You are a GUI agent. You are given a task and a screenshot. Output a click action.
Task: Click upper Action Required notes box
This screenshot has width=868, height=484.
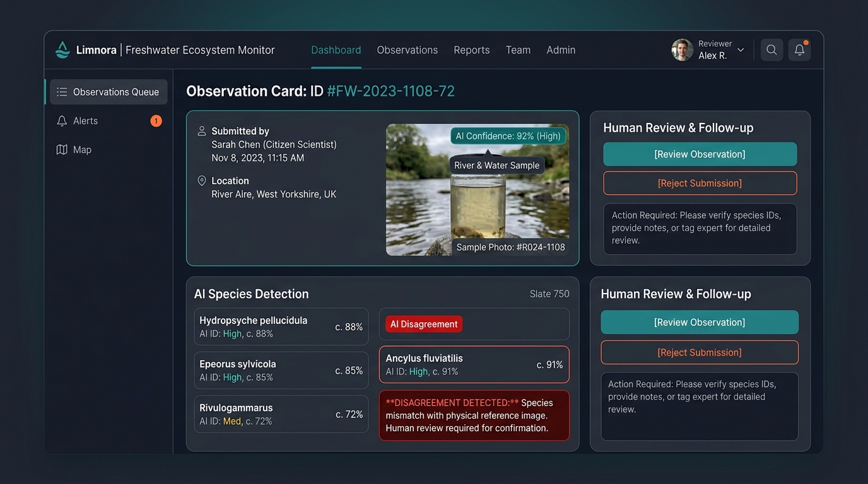[x=700, y=229]
